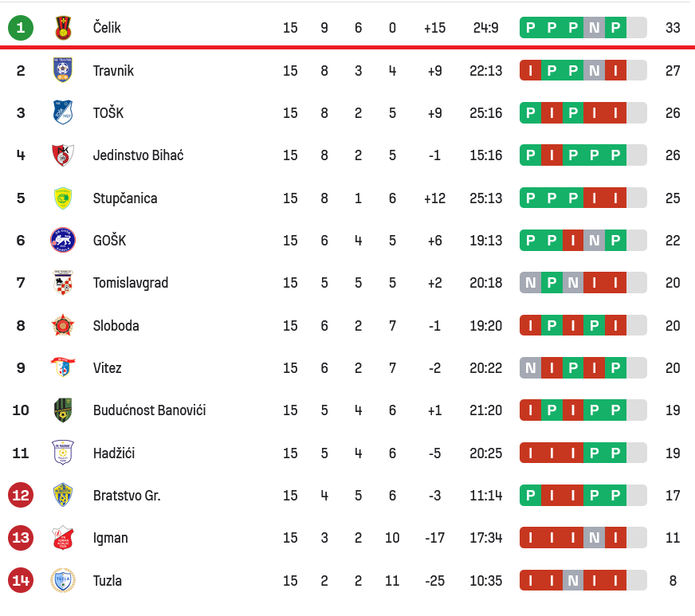Select Budućnost Banovići club crest
The width and height of the screenshot is (695, 616).
click(63, 410)
